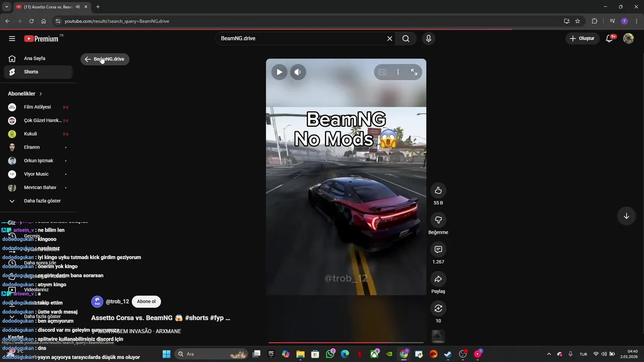Image resolution: width=644 pixels, height=362 pixels.
Task: Enter fullscreen on the Shorts player
Action: (414, 72)
